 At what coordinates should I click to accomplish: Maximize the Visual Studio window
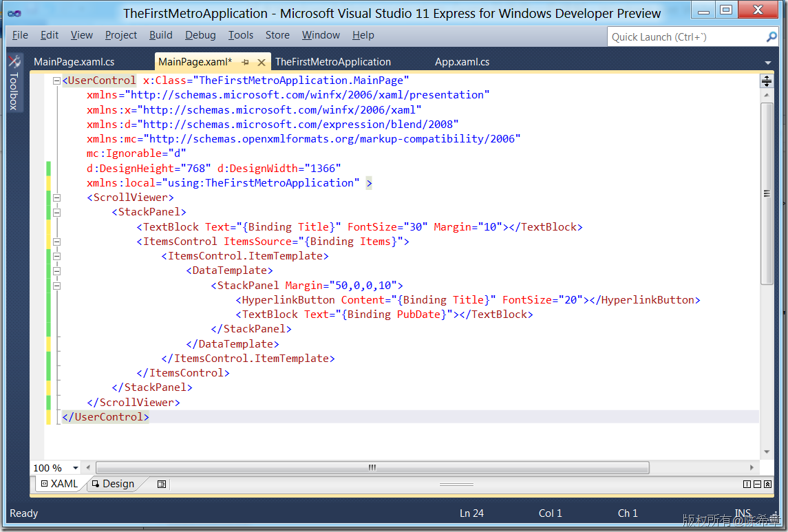[726, 10]
